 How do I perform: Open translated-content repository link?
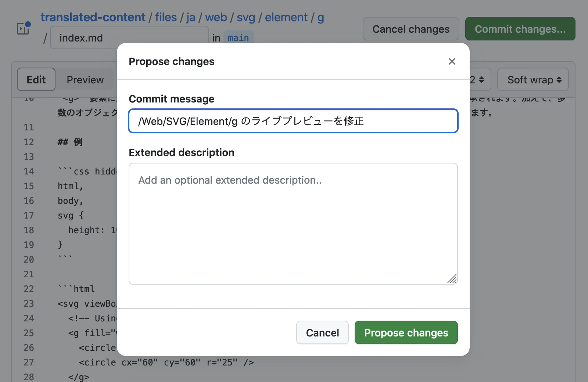(93, 17)
